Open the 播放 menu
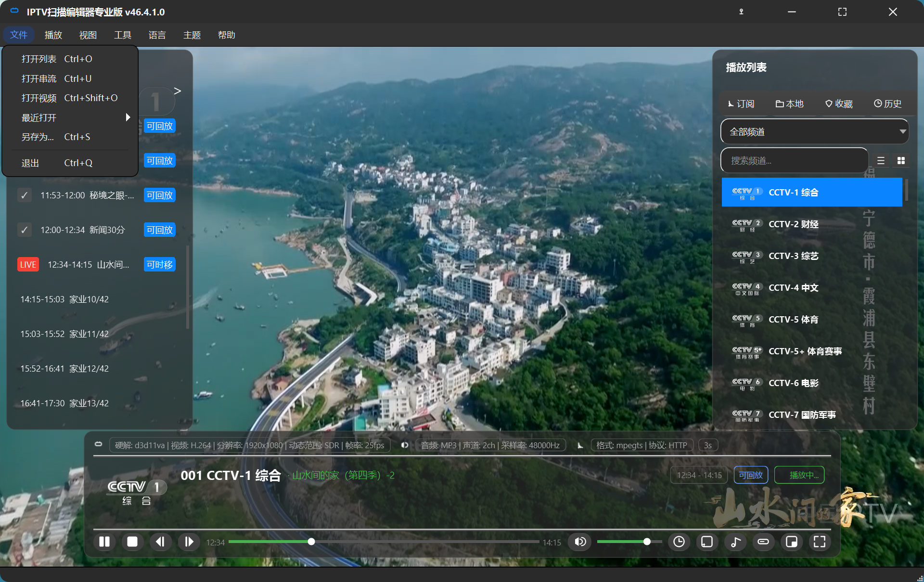 [53, 35]
